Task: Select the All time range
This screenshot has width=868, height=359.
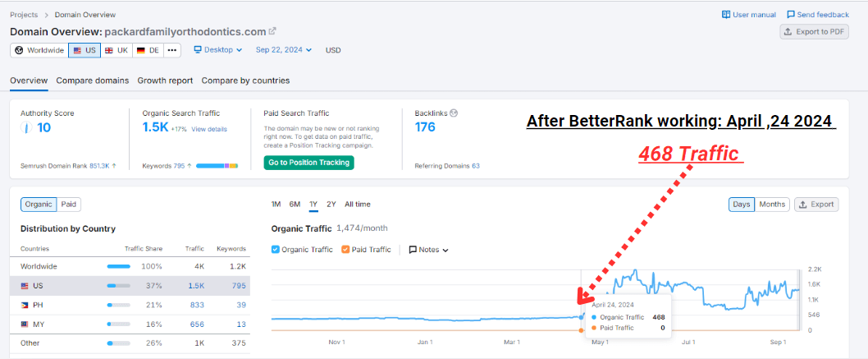Action: click(x=358, y=205)
